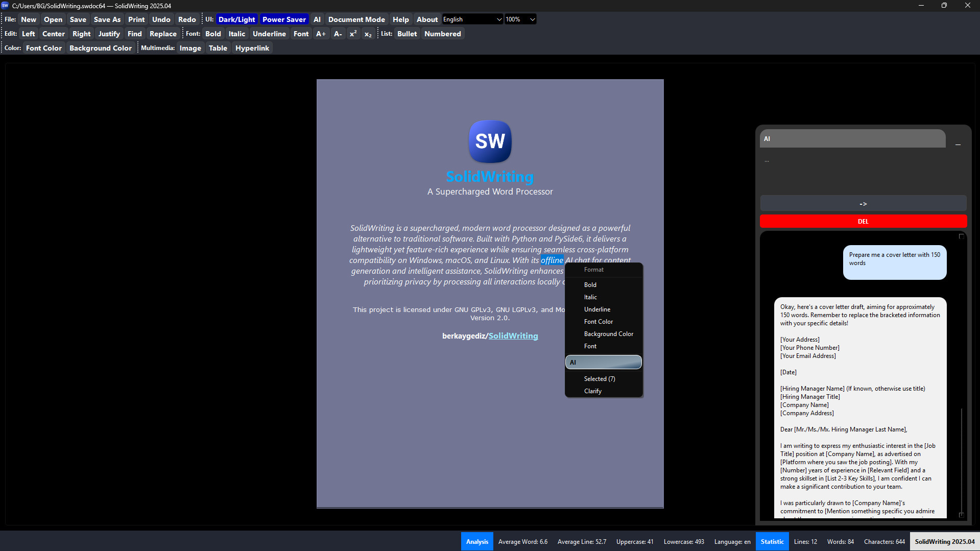The image size is (980, 551).
Task: Toggle Italic in the Font toolbar
Action: (x=237, y=34)
